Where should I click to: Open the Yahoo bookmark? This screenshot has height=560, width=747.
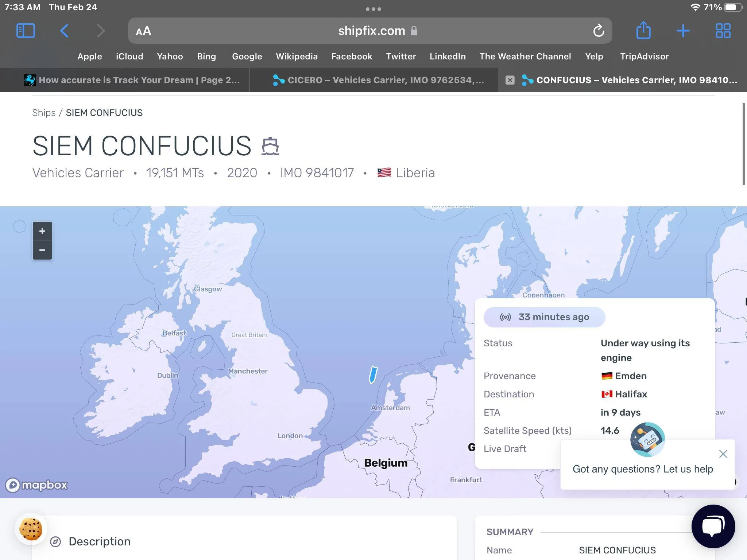[x=170, y=57]
